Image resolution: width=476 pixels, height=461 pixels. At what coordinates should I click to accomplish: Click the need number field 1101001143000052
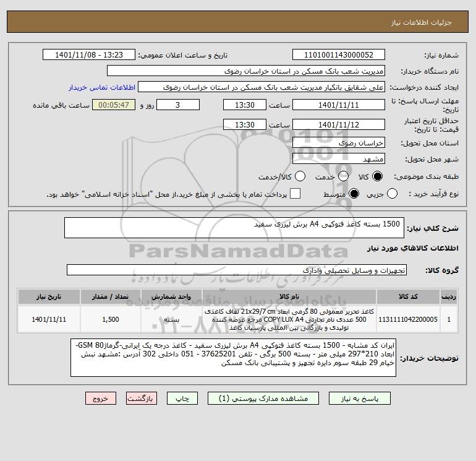click(339, 54)
